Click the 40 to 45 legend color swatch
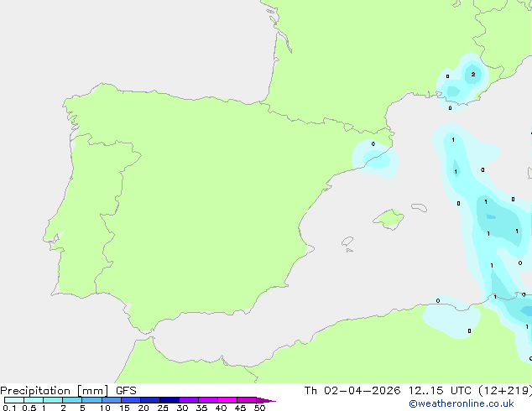The width and height of the screenshot is (532, 411). coord(227,400)
